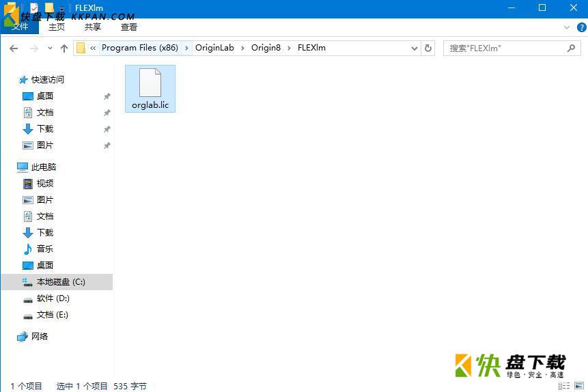Image resolution: width=588 pixels, height=392 pixels.
Task: Unpin 桌面 via its pin icon
Action: (x=107, y=96)
